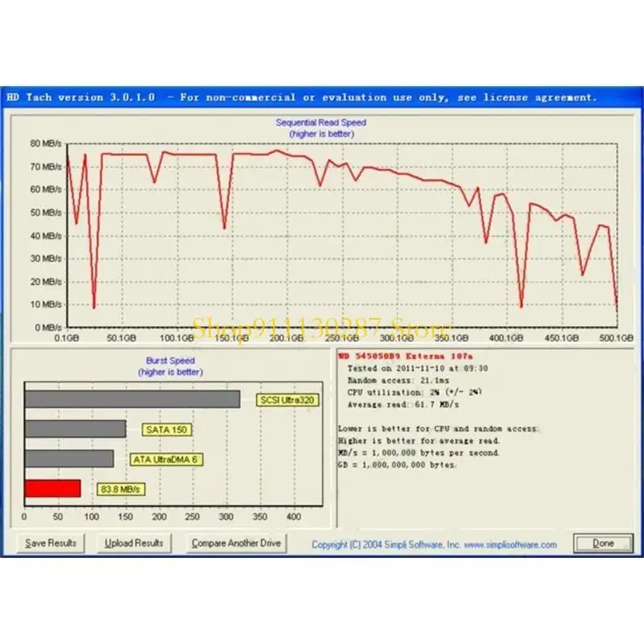644x644 pixels.
Task: Click the SATA 150 gray bar
Action: point(75,429)
